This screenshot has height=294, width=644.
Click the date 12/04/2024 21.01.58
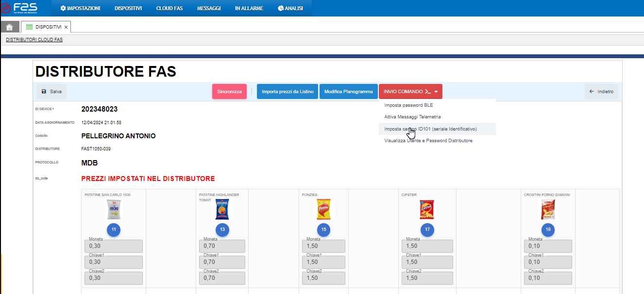coord(102,122)
